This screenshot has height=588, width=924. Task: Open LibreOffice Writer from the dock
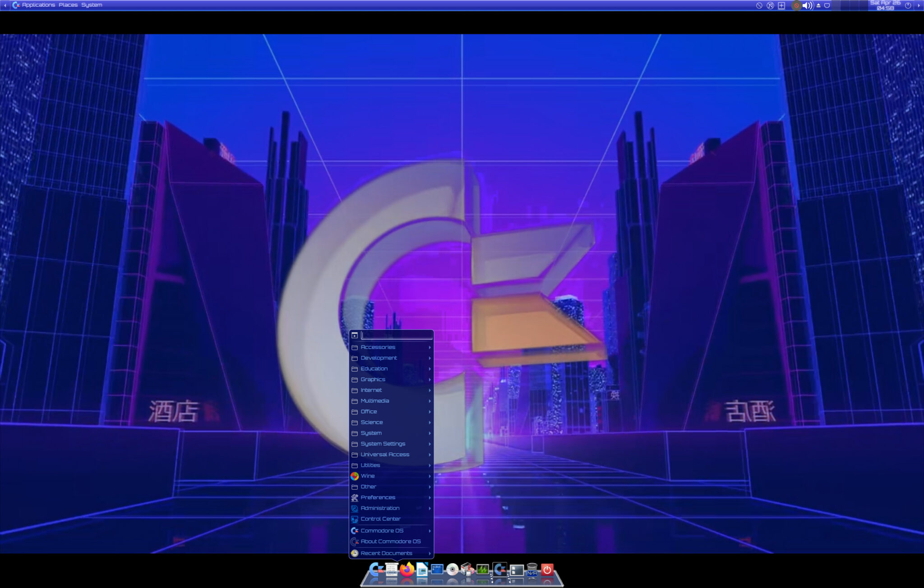(x=422, y=570)
